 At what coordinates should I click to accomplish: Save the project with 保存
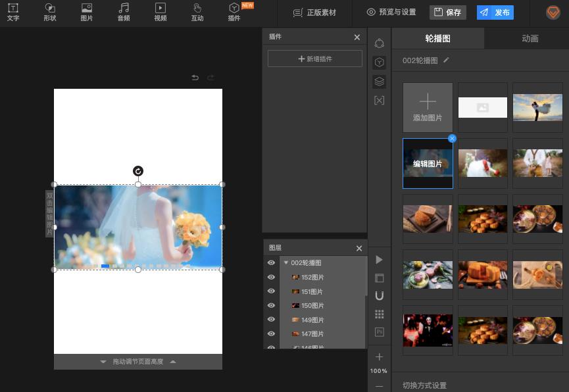click(x=448, y=12)
